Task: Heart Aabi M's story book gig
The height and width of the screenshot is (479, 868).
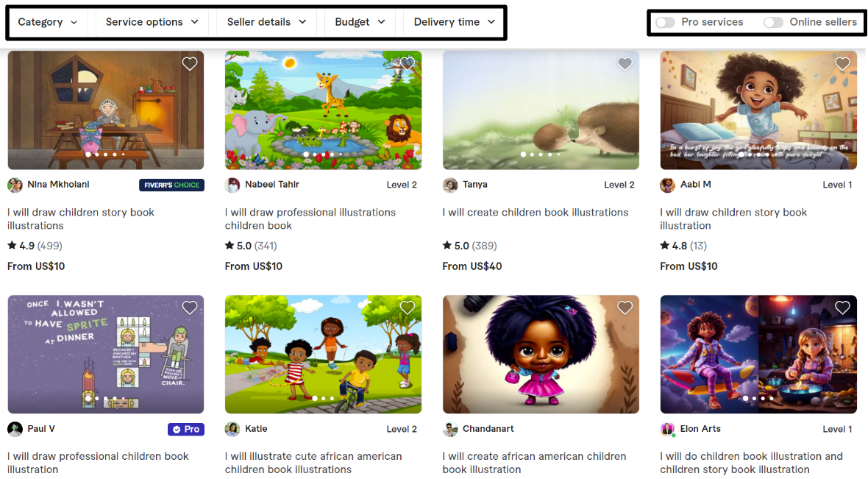Action: pos(842,64)
